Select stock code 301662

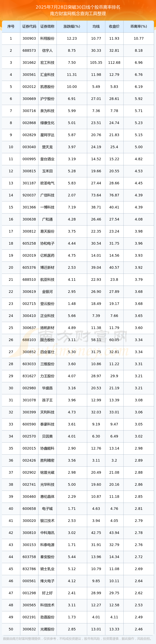(29, 62)
